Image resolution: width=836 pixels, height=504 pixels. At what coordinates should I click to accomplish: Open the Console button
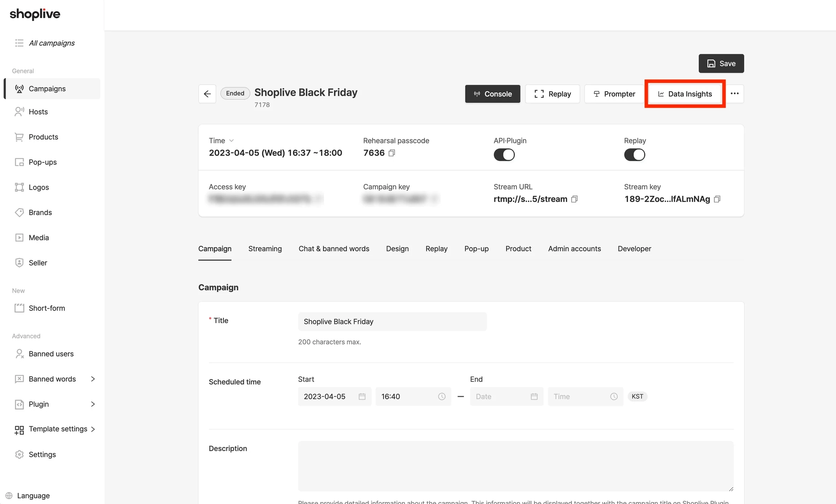pos(493,94)
